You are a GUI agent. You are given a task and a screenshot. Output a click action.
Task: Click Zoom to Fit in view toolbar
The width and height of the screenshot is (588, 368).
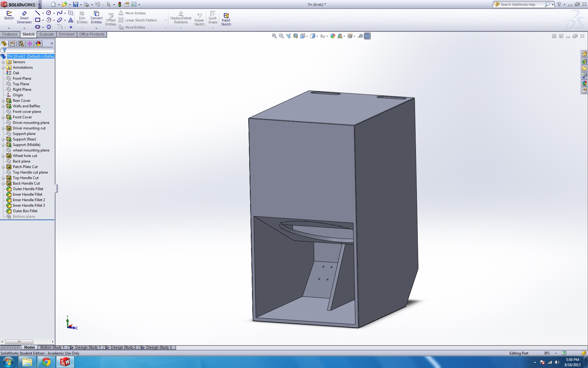click(x=274, y=36)
